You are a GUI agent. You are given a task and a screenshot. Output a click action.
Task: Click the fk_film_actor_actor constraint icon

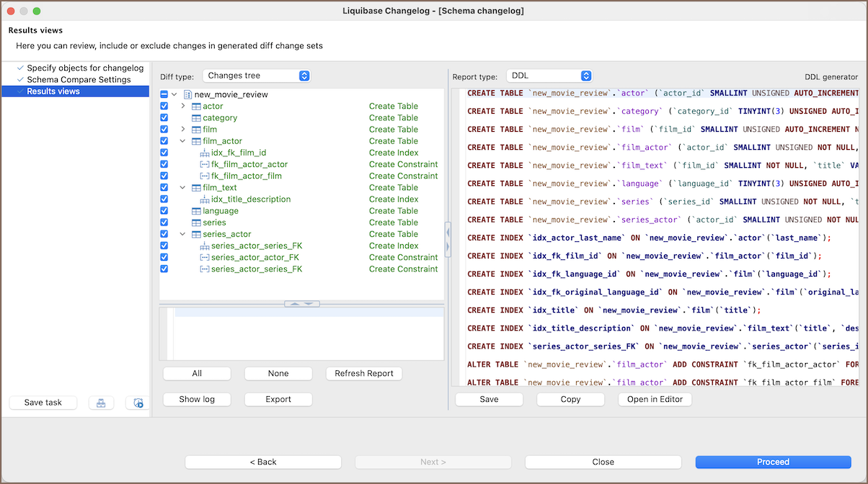pyautogui.click(x=205, y=164)
